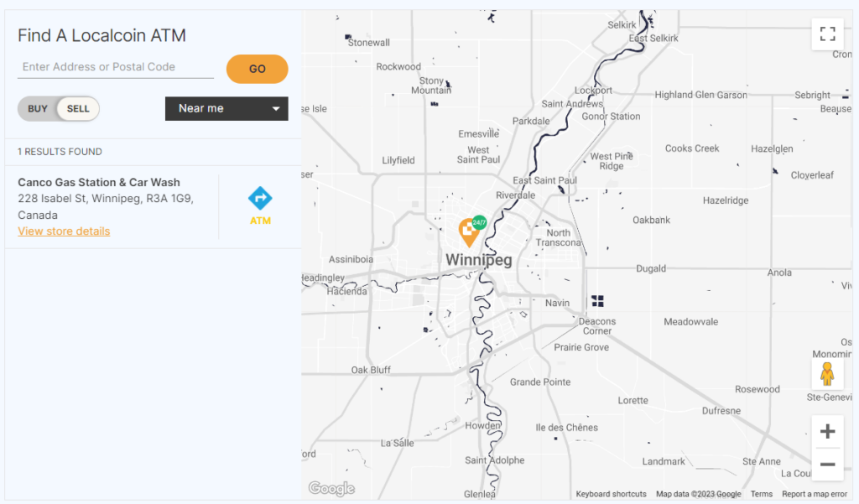Click the Dufresne map label
Screen dimensions: 859x504
point(721,411)
